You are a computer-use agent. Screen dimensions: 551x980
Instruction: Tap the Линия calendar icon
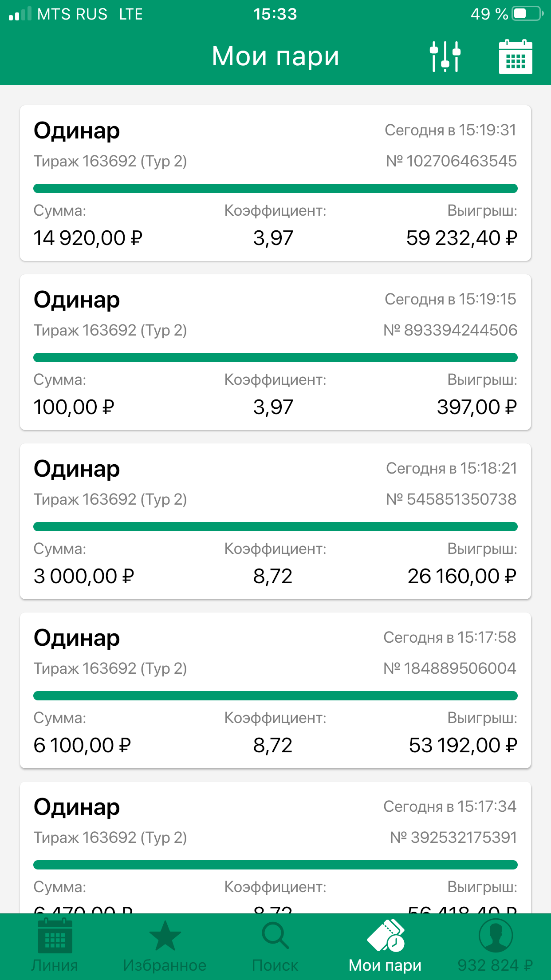click(55, 936)
